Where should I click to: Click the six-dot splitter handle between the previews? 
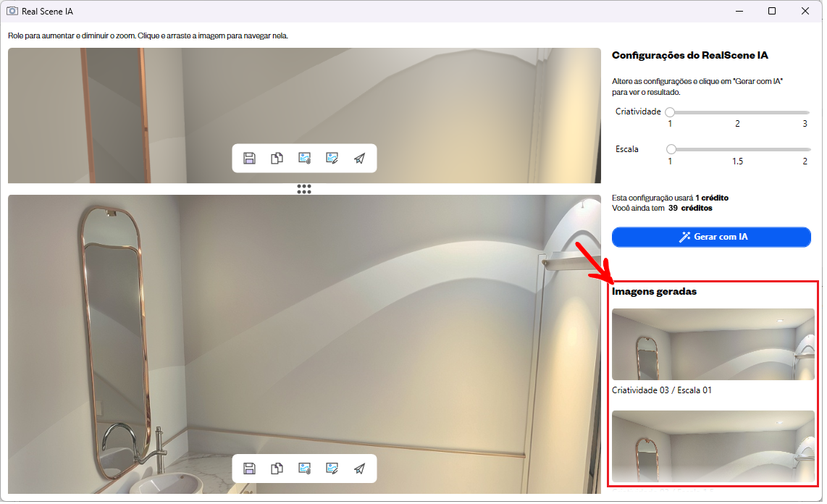pos(304,189)
